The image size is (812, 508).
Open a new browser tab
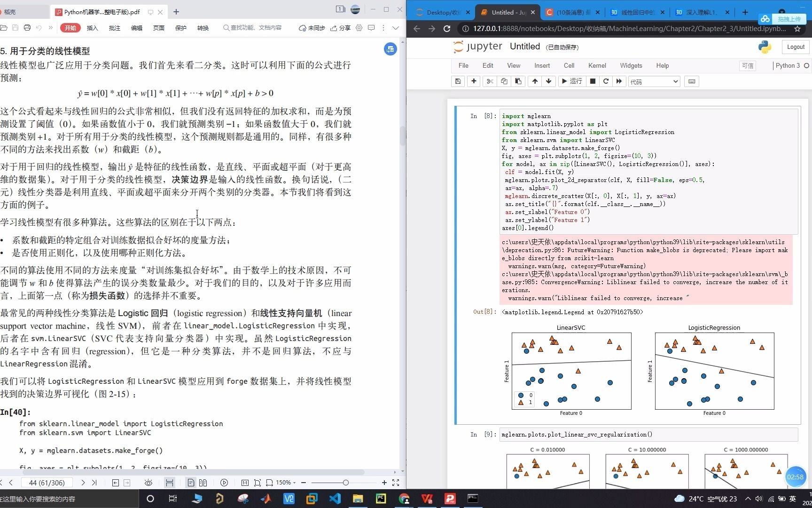point(745,12)
